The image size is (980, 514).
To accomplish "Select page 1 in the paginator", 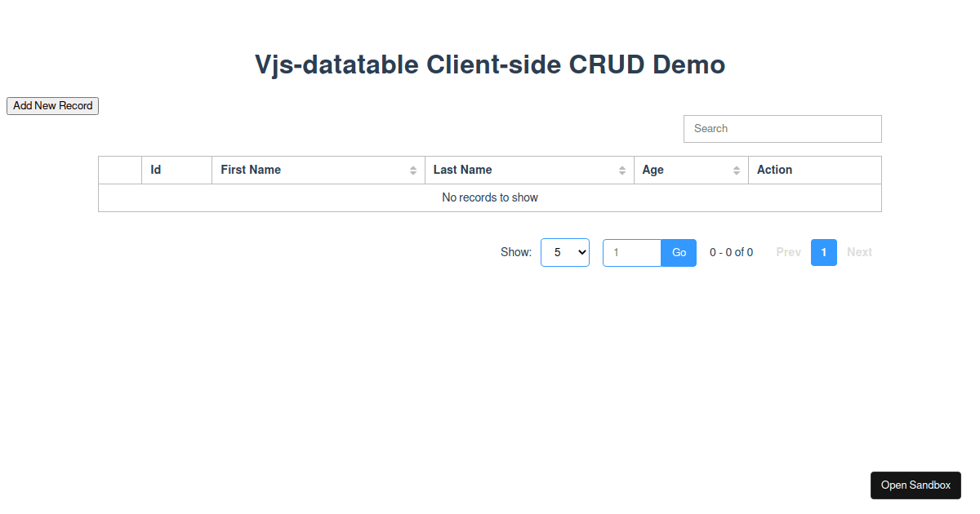I will 823,252.
